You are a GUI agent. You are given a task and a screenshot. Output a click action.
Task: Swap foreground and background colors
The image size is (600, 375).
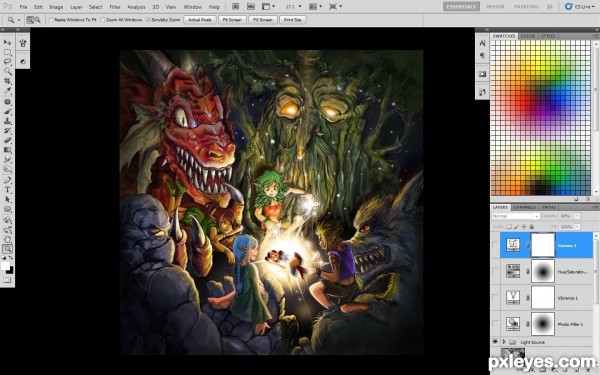coord(11,258)
